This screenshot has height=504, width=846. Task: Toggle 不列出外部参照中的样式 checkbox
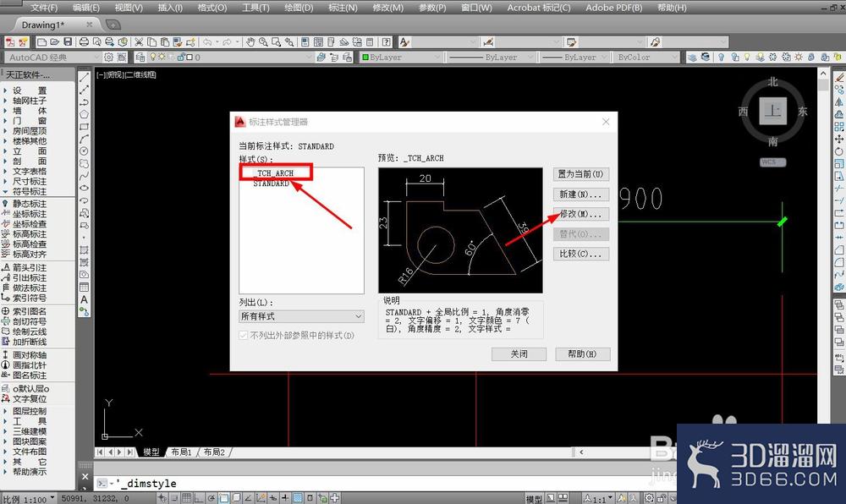243,335
